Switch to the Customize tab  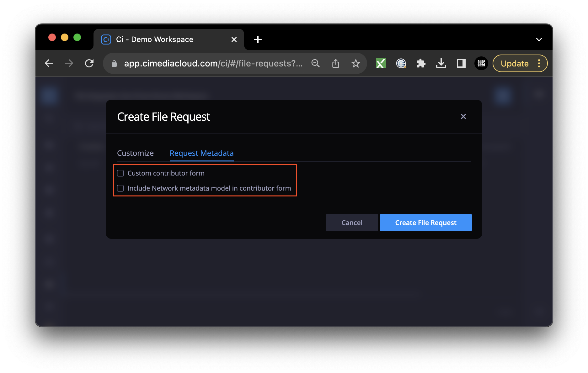[135, 153]
